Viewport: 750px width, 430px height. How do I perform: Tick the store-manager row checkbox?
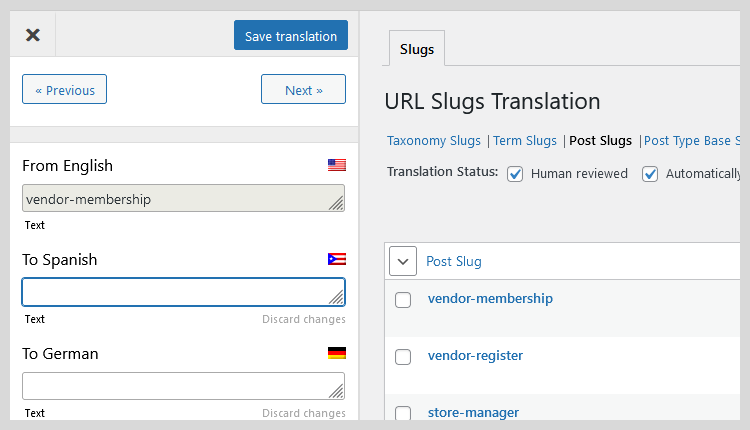[x=403, y=414]
